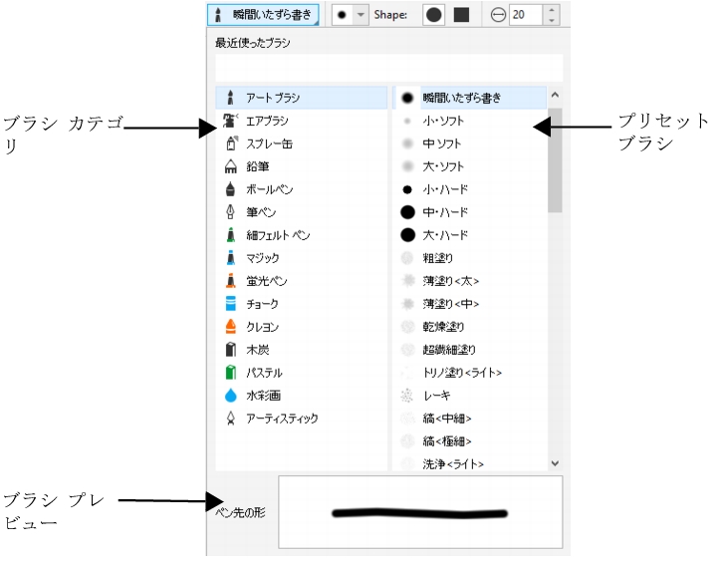
Task: Toggle the square nib shape button
Action: (x=461, y=15)
